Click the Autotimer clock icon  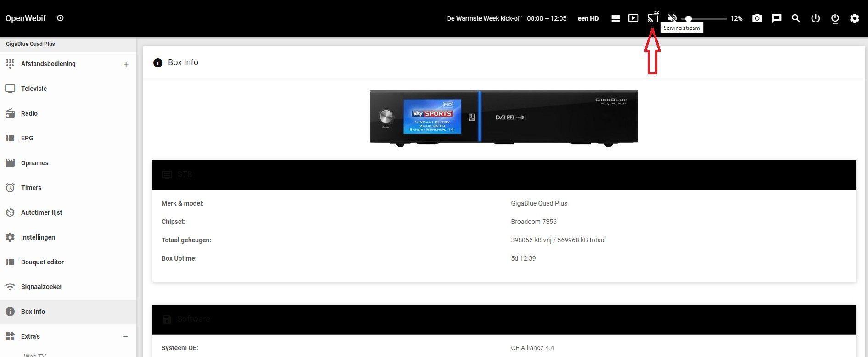click(x=10, y=212)
